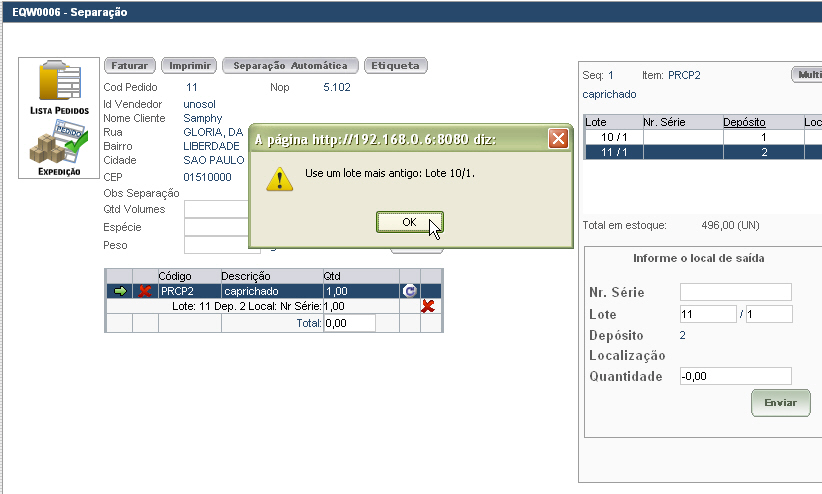The width and height of the screenshot is (822, 494).
Task: Select lot row 11 / 1
Action: click(702, 152)
